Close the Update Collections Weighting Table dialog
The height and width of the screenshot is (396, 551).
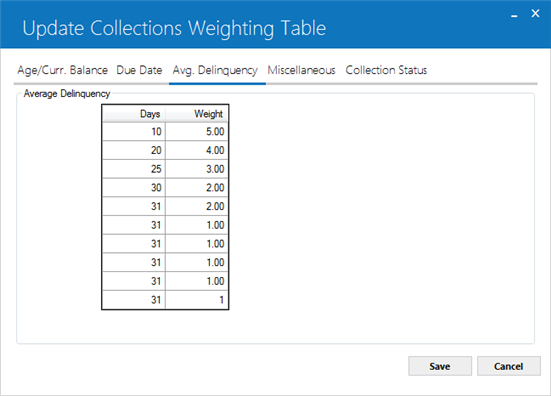tap(535, 13)
